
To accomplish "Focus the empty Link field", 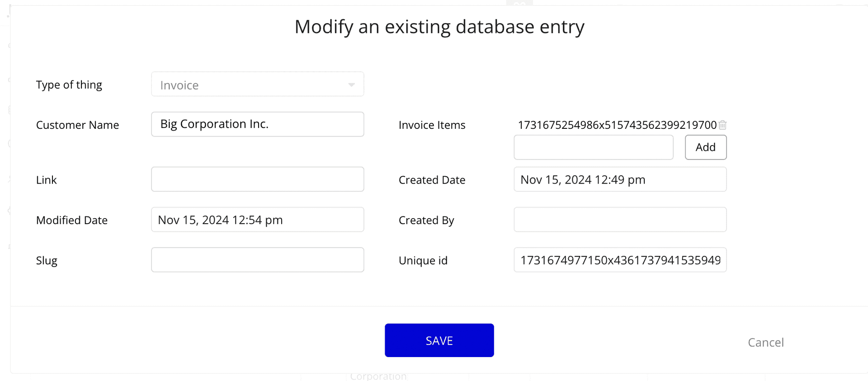I will pos(257,179).
